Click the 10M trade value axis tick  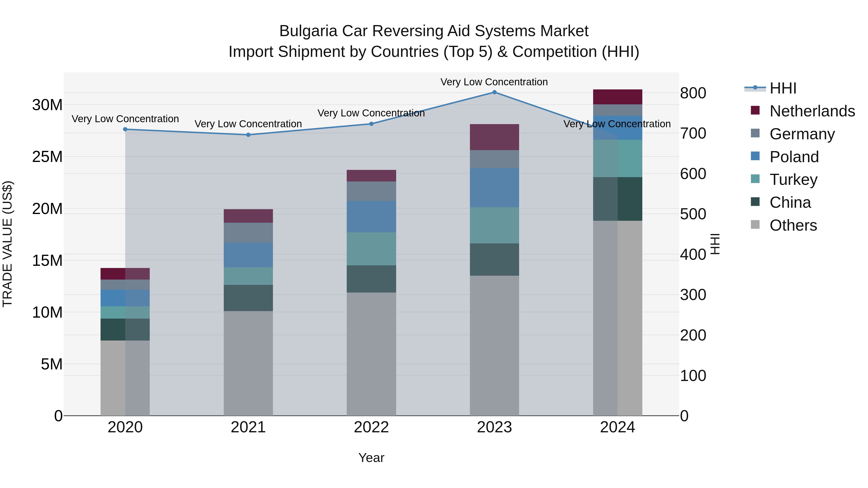tap(47, 313)
